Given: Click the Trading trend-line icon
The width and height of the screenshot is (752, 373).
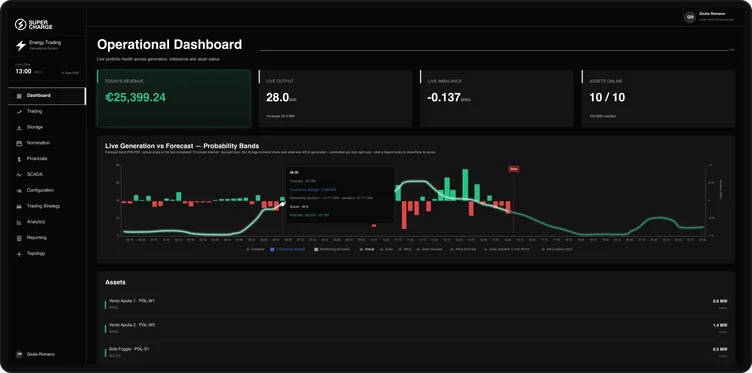Looking at the screenshot, I should [x=19, y=112].
